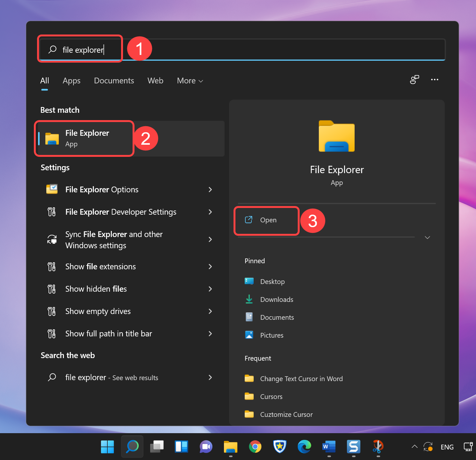The image size is (476, 460).
Task: Click the Documents pinned icon
Action: click(249, 317)
